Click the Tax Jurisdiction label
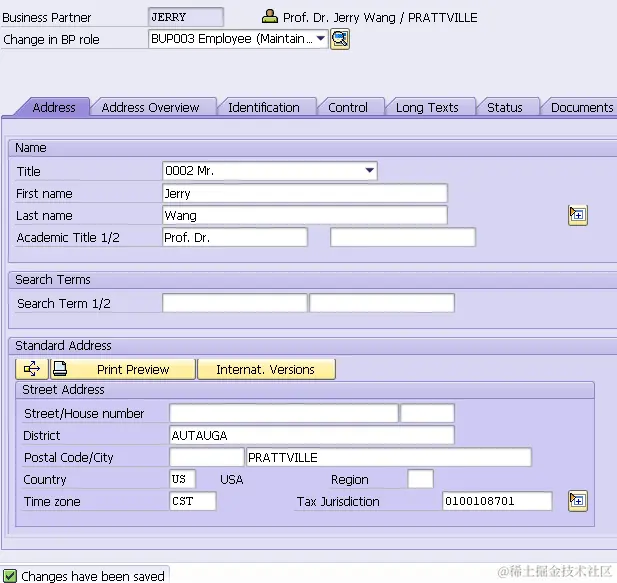Image resolution: width=617 pixels, height=583 pixels. [338, 502]
